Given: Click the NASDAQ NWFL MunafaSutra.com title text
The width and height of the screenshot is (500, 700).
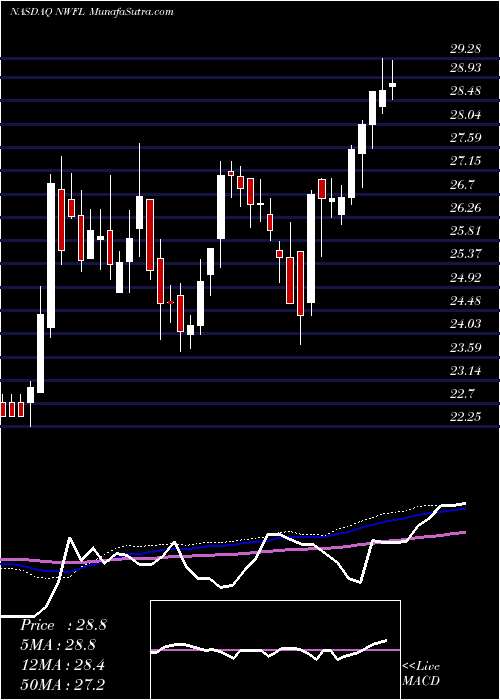Looking at the screenshot, I should [x=91, y=12].
